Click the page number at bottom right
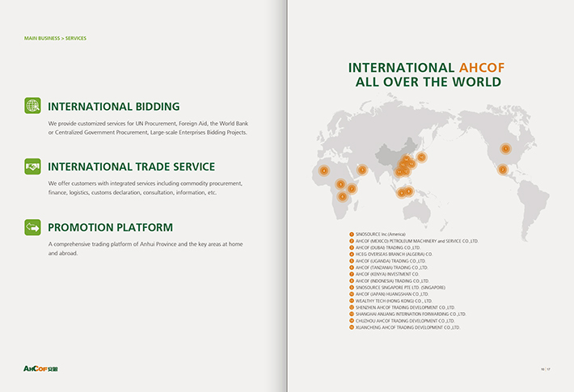Image resolution: width=574 pixels, height=392 pixels. pyautogui.click(x=546, y=369)
